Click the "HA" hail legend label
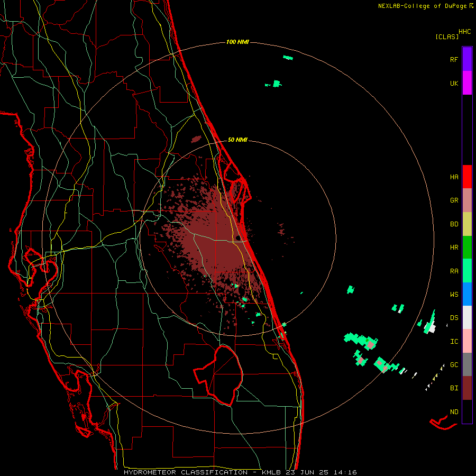Image resolution: width=476 pixels, height=476 pixels. click(454, 177)
